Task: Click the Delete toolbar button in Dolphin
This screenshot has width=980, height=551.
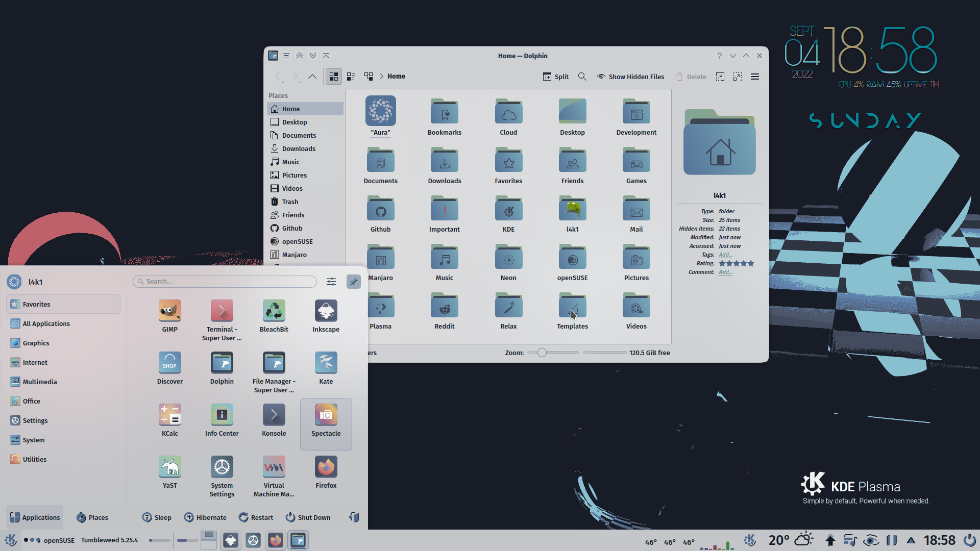Action: [691, 77]
